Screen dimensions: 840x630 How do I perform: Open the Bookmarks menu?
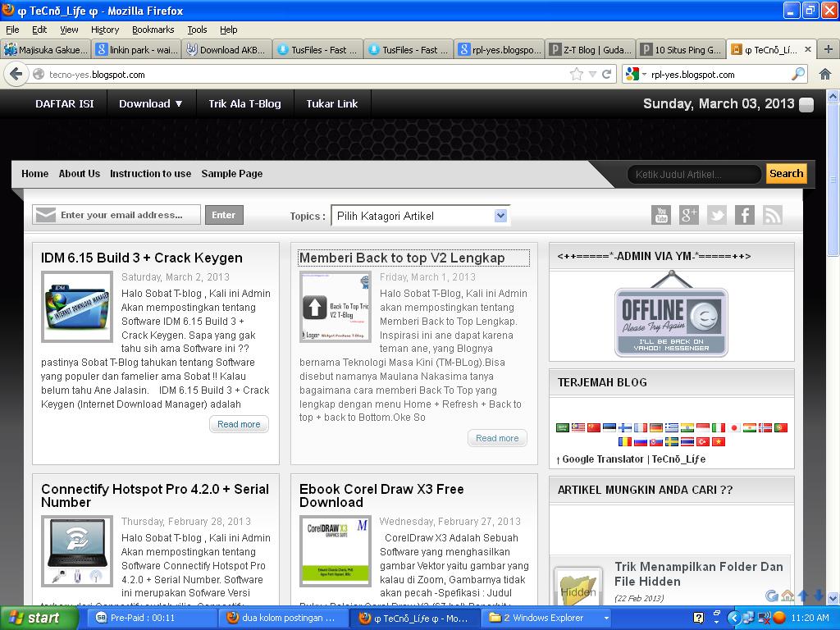click(153, 30)
